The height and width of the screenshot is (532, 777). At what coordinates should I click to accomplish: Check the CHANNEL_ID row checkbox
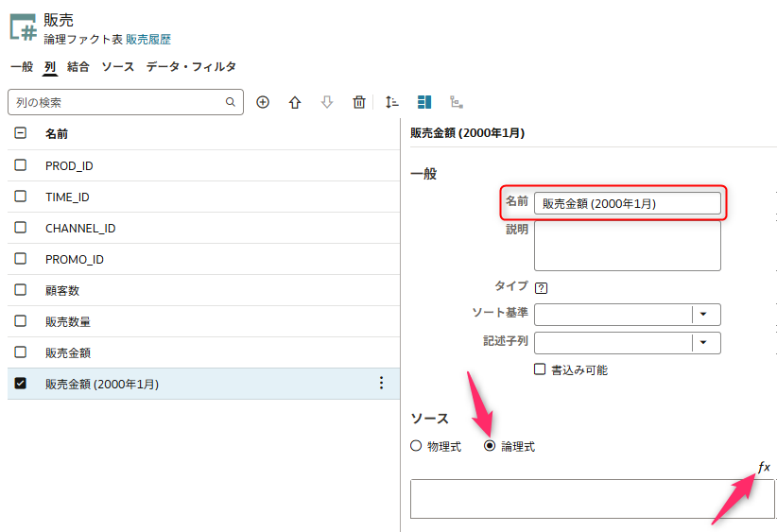pos(20,228)
